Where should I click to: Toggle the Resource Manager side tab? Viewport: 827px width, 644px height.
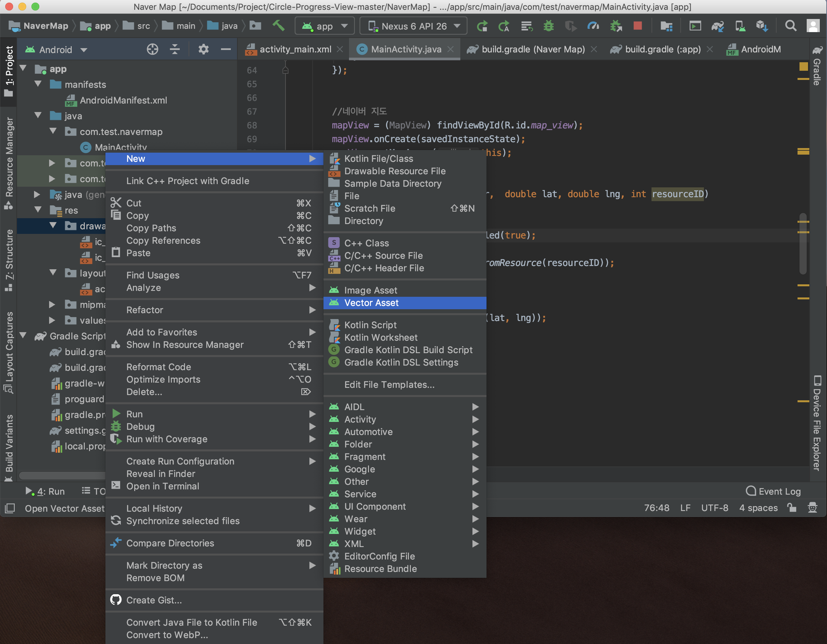pyautogui.click(x=9, y=163)
